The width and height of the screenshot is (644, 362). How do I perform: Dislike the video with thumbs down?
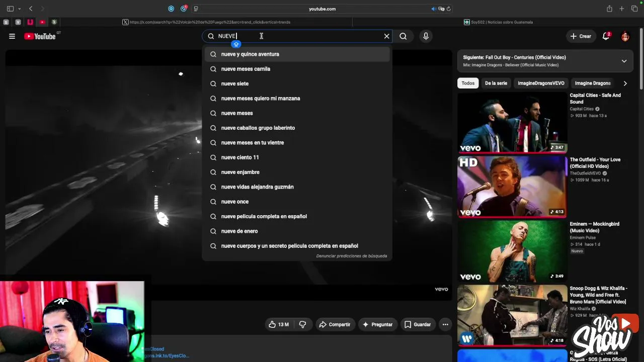click(x=302, y=325)
